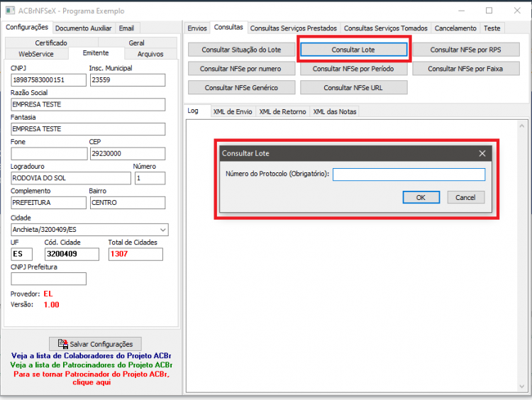532x400 pixels.
Task: Open the Patrocinadores do Projeto ACBr link
Action: [x=91, y=365]
